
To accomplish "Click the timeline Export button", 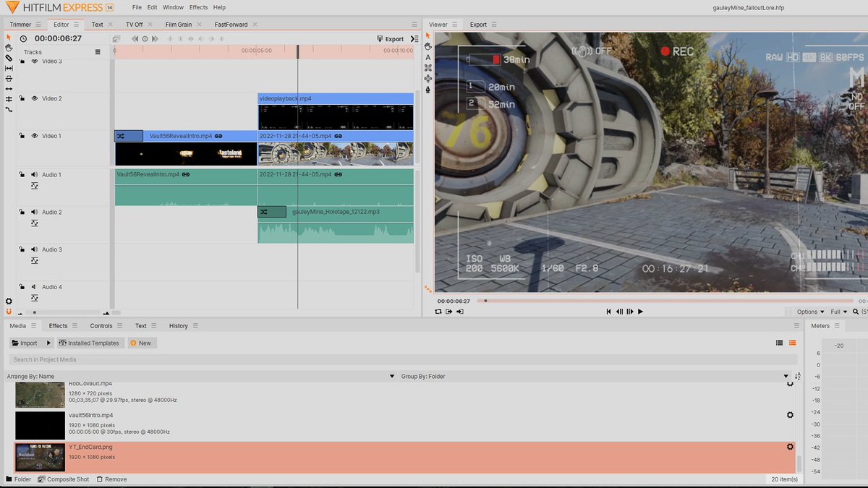I will pos(391,39).
